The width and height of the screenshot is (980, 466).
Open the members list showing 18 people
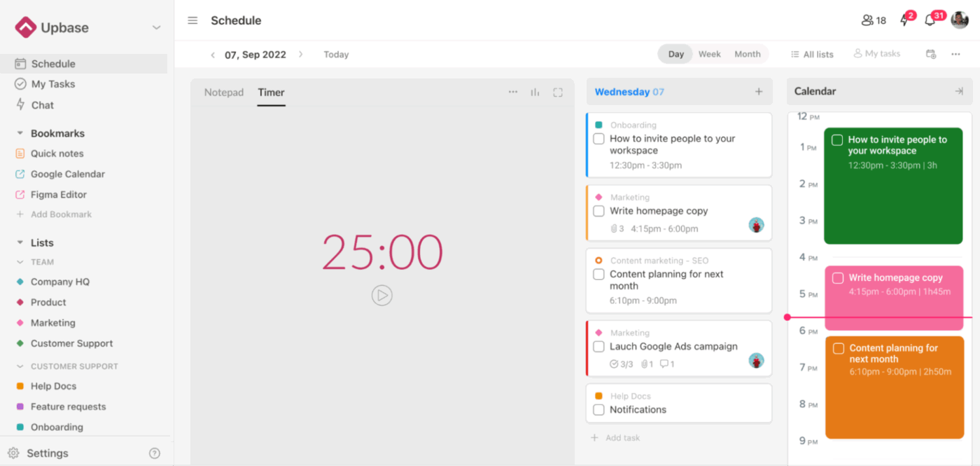point(872,20)
